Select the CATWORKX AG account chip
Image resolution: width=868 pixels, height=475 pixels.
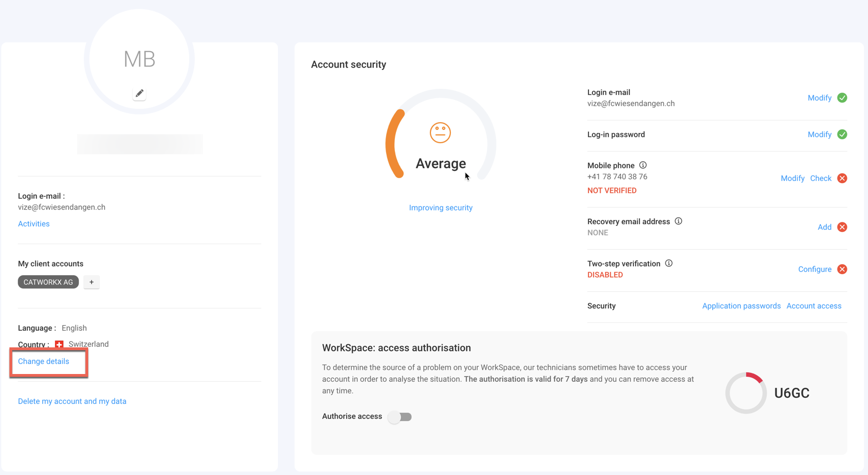pos(48,282)
